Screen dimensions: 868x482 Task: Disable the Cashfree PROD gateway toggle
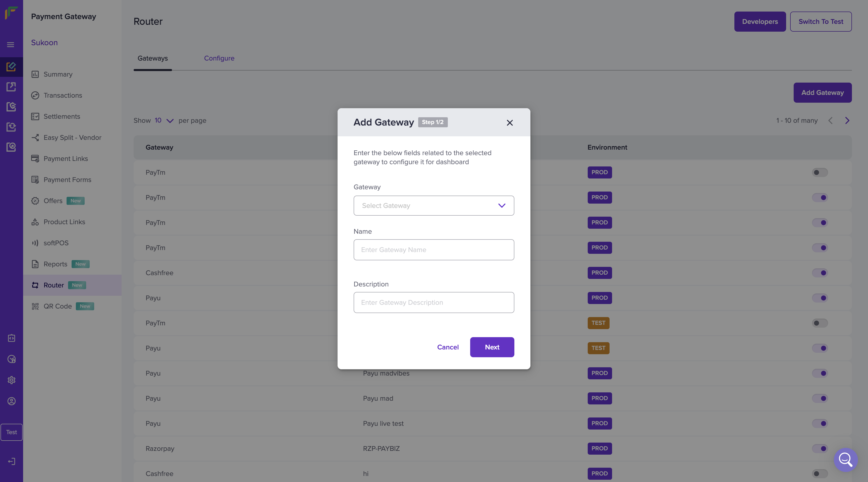(x=820, y=273)
